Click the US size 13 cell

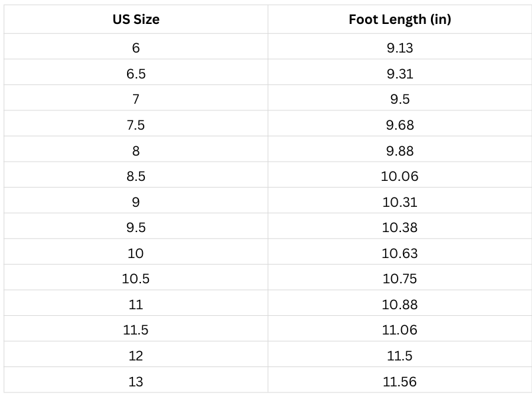[x=136, y=382]
